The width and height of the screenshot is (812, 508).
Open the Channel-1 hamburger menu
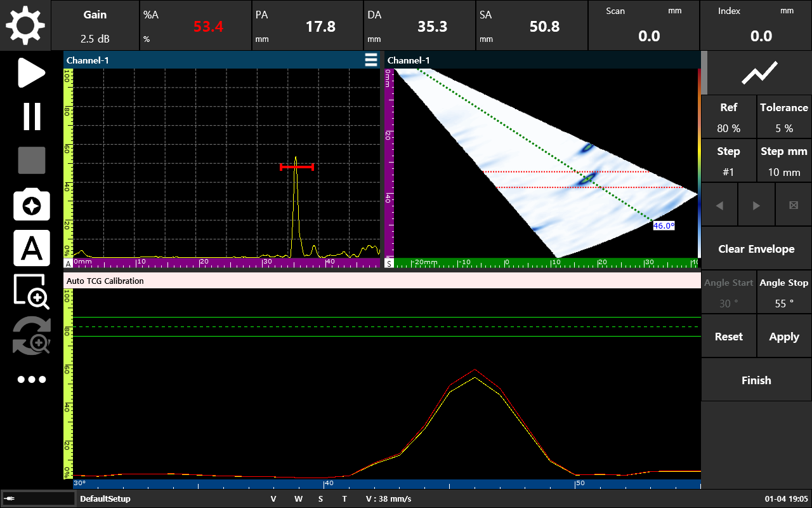371,60
